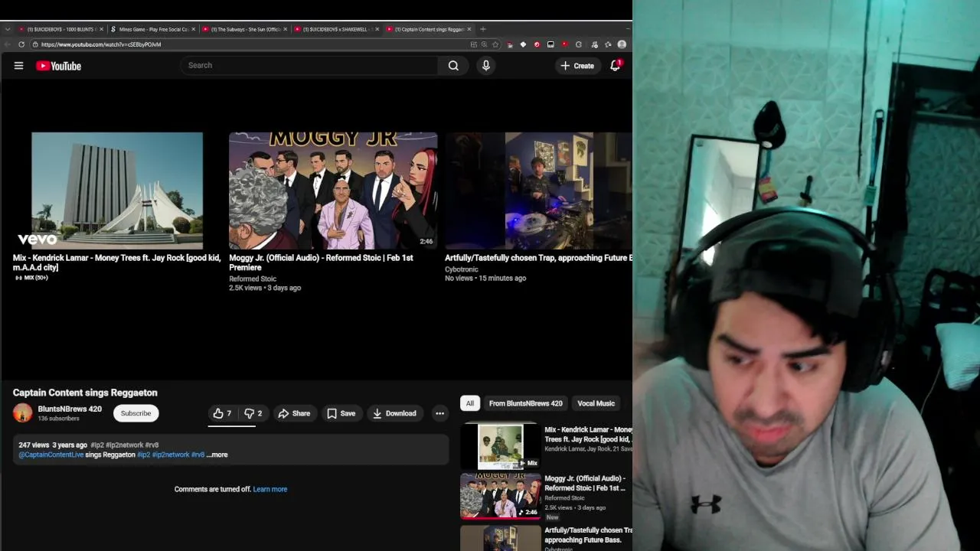Select the Vocal Music chip
The width and height of the screenshot is (980, 551).
[596, 403]
